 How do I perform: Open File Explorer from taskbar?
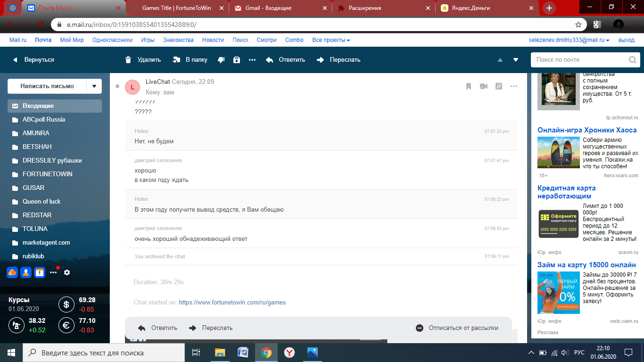[220, 353]
